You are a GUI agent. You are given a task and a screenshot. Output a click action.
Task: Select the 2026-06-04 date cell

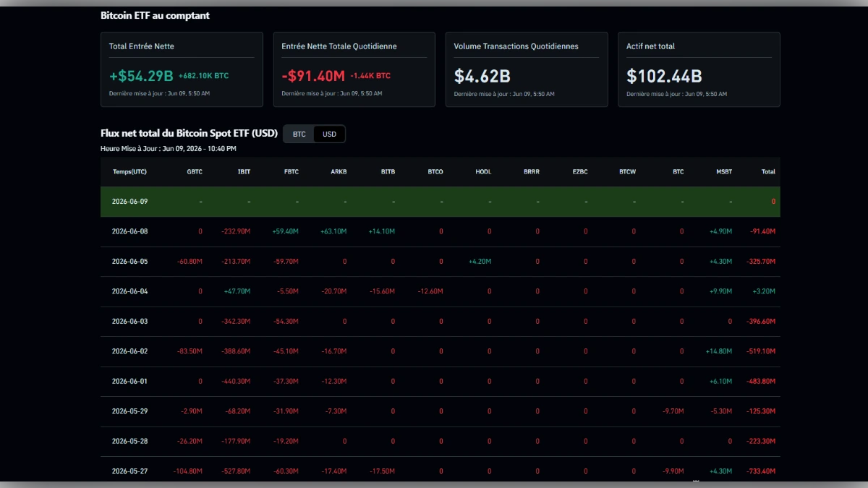pyautogui.click(x=129, y=291)
